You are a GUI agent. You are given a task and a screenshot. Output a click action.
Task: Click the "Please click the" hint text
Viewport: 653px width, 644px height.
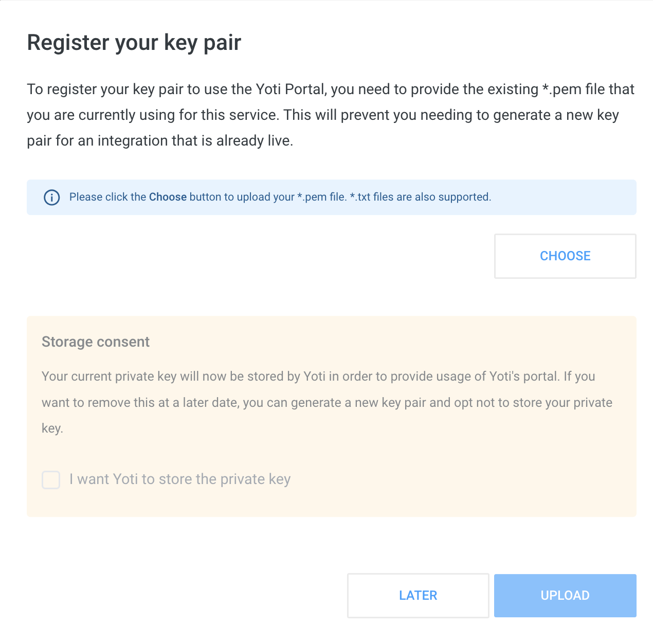108,197
